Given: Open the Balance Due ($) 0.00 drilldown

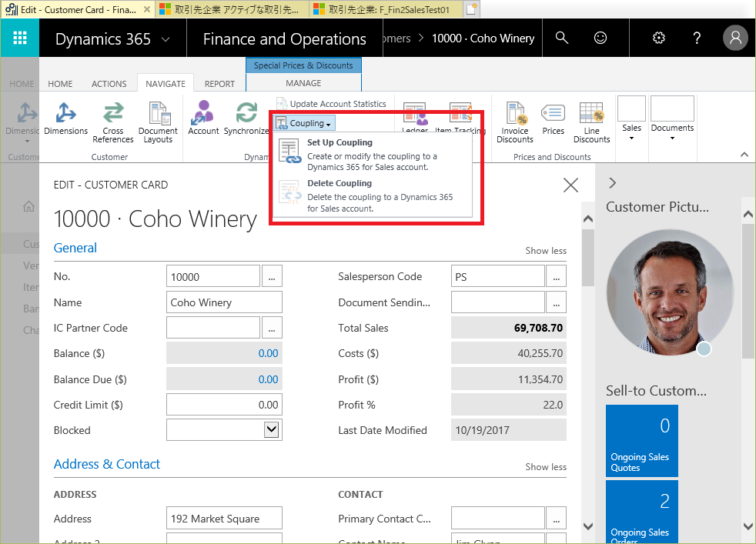Looking at the screenshot, I should pyautogui.click(x=268, y=379).
